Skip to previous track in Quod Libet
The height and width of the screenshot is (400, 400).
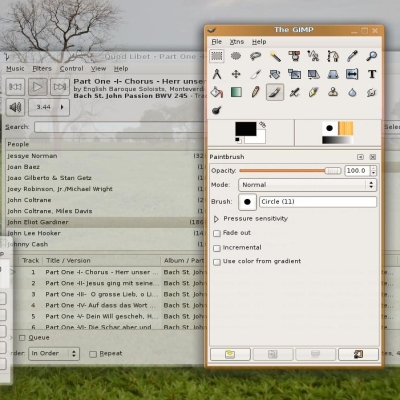[15, 87]
